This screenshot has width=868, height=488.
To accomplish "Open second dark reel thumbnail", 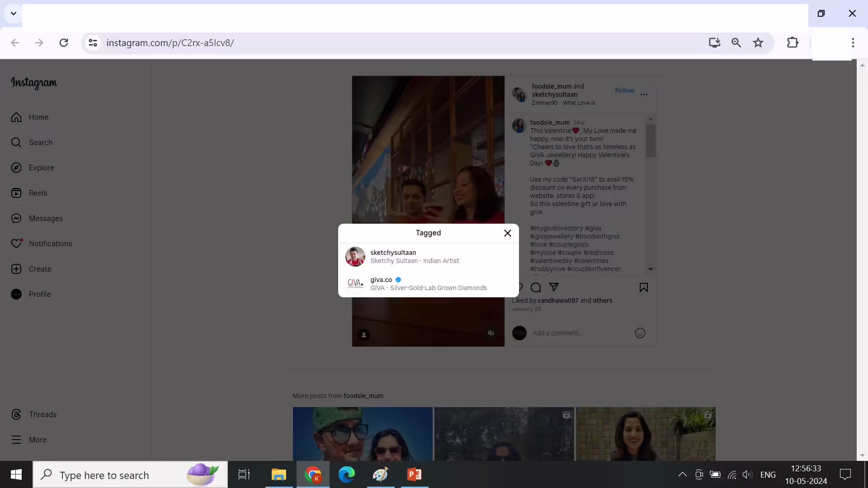I will coord(504,434).
